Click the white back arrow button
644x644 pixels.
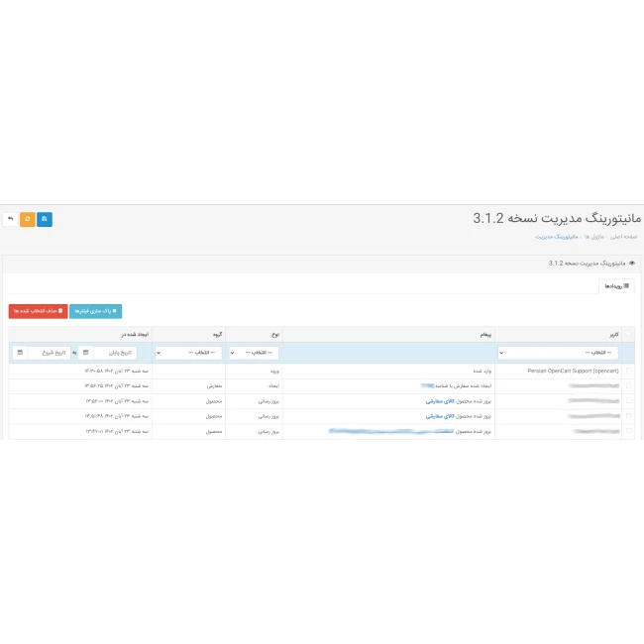coord(10,219)
